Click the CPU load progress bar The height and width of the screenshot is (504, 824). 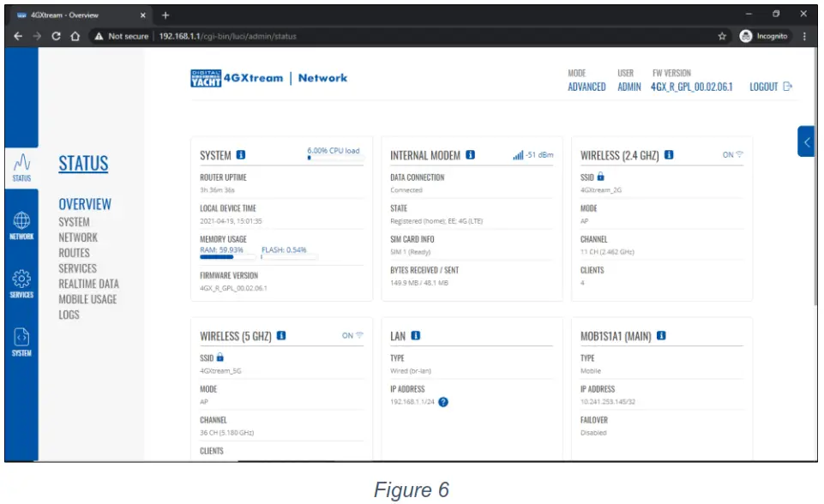click(x=334, y=158)
